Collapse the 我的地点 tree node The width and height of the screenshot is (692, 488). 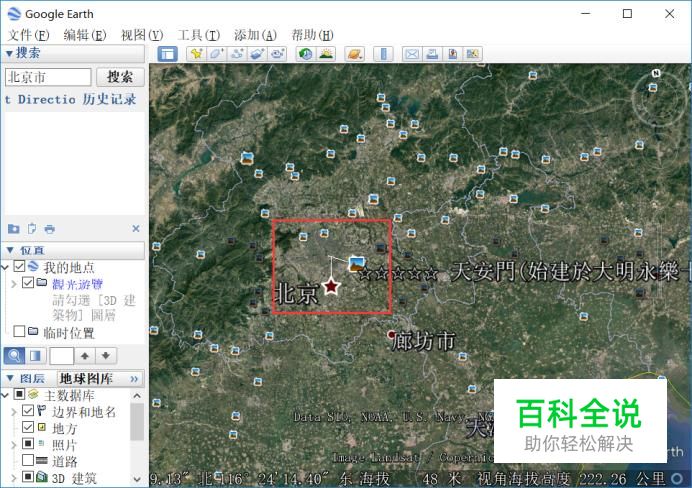point(5,267)
